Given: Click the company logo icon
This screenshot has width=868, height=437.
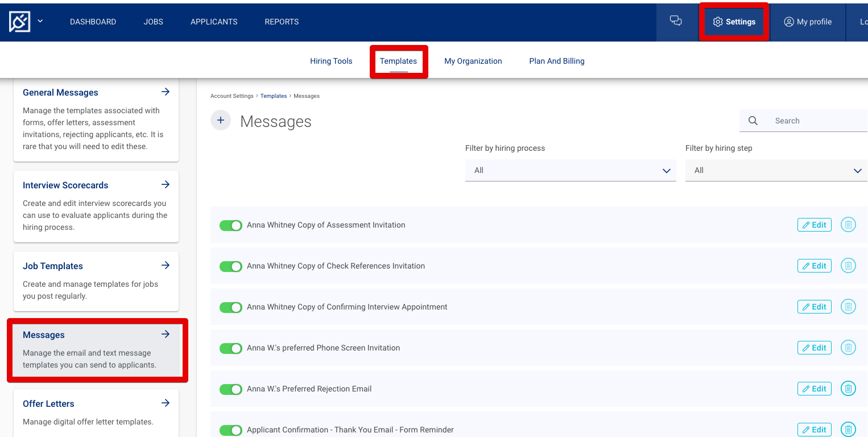Looking at the screenshot, I should tap(19, 22).
